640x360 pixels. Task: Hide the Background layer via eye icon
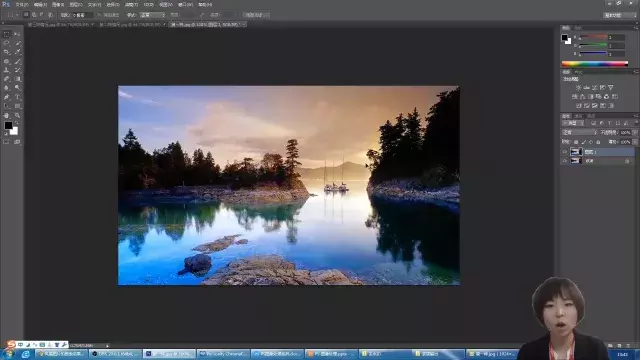565,161
